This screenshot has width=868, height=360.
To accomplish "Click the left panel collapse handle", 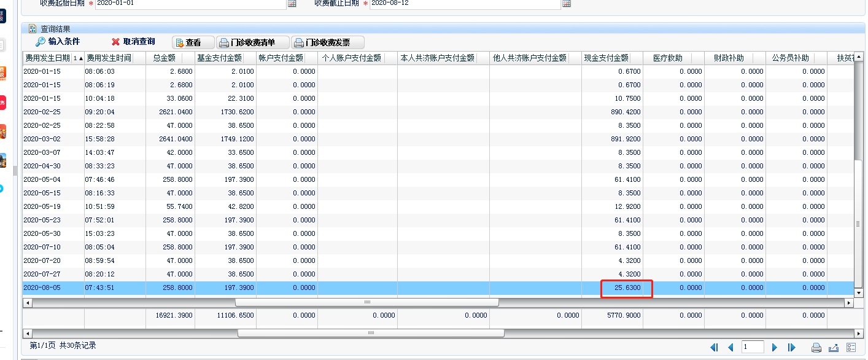I will [x=15, y=170].
